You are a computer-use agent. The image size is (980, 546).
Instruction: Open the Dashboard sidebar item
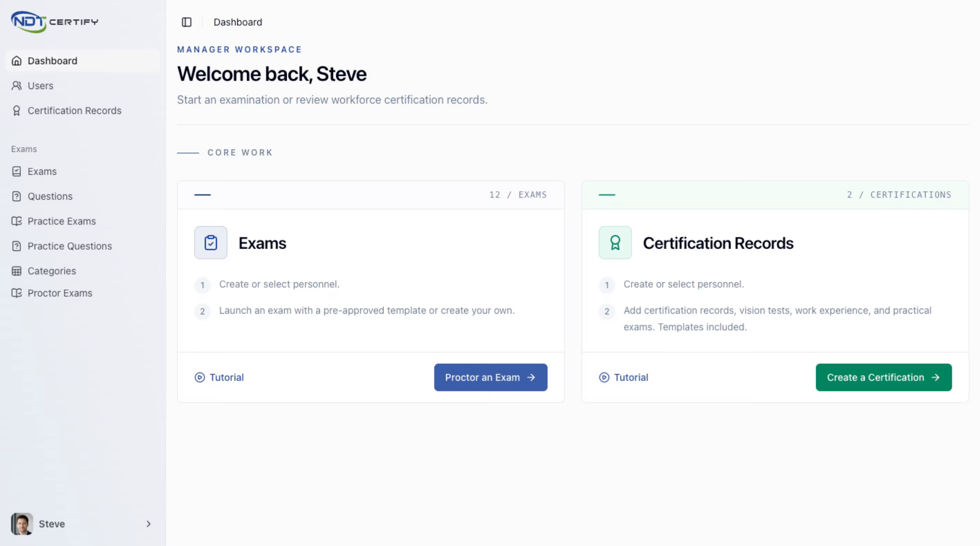click(x=83, y=61)
